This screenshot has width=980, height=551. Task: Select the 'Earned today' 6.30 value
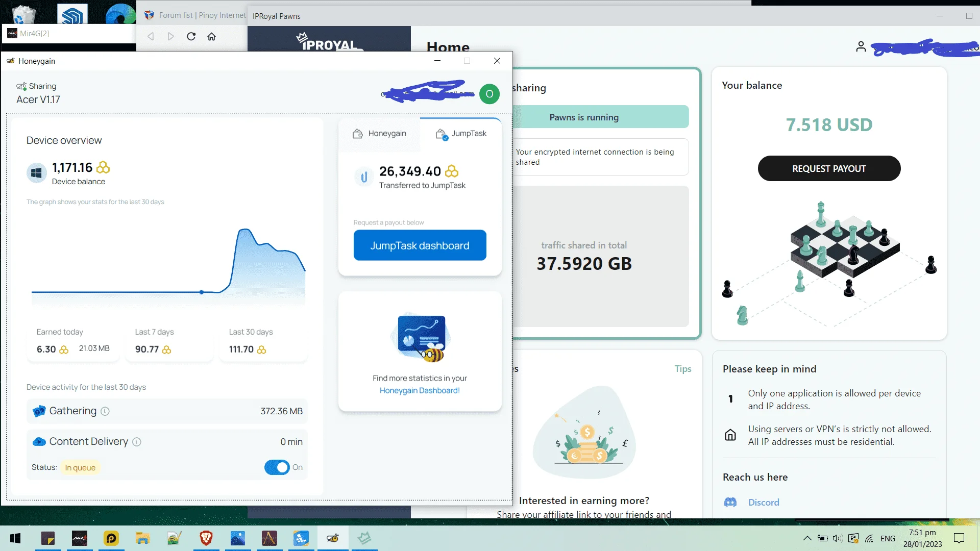[46, 349]
